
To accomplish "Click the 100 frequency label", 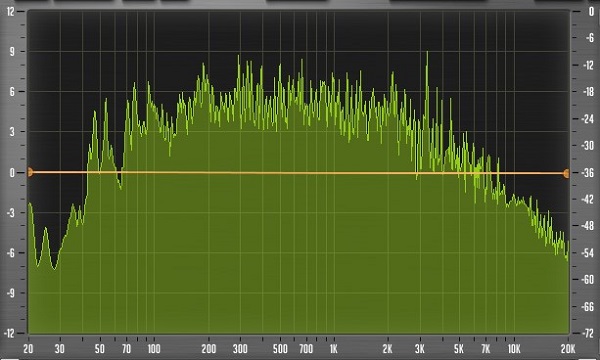I will point(153,349).
